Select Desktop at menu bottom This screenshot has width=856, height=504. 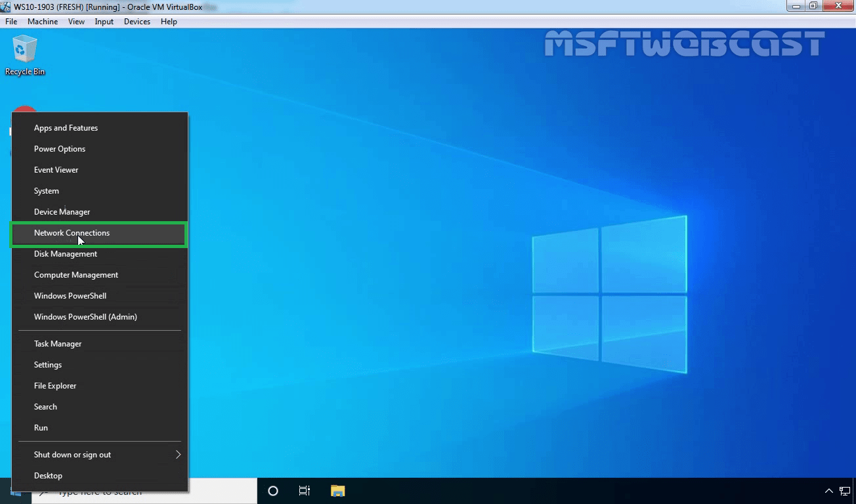point(100,476)
